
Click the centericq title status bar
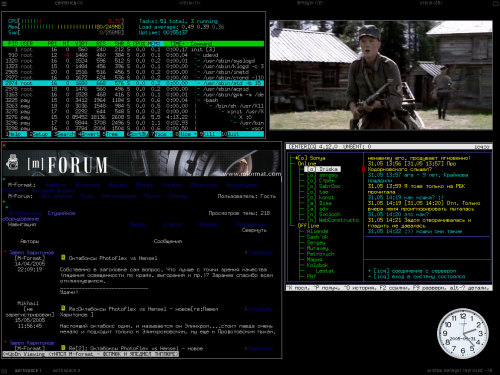(x=389, y=146)
